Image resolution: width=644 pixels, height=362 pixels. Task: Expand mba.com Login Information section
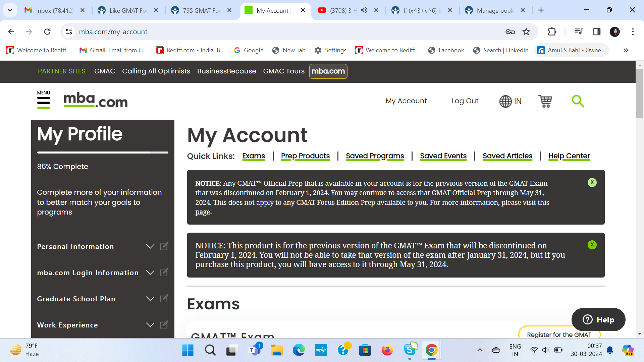[x=150, y=273]
